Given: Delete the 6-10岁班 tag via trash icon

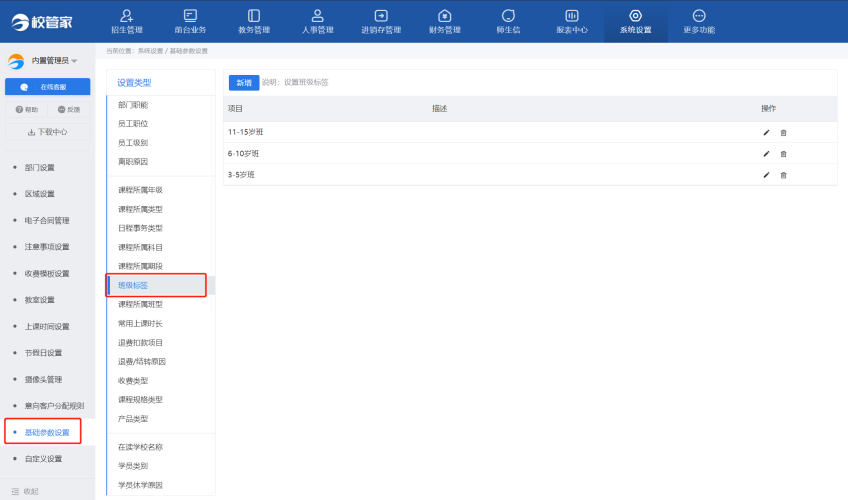Looking at the screenshot, I should pyautogui.click(x=783, y=153).
